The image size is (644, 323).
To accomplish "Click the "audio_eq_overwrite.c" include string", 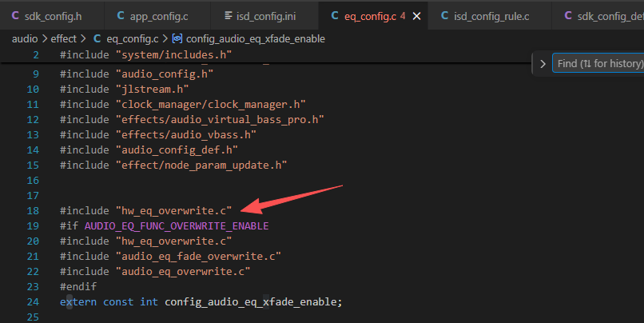I will click(183, 272).
